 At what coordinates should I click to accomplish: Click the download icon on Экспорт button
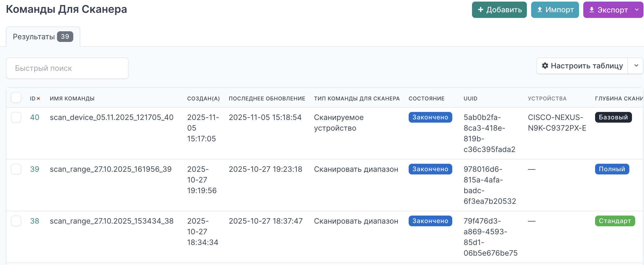(x=592, y=10)
